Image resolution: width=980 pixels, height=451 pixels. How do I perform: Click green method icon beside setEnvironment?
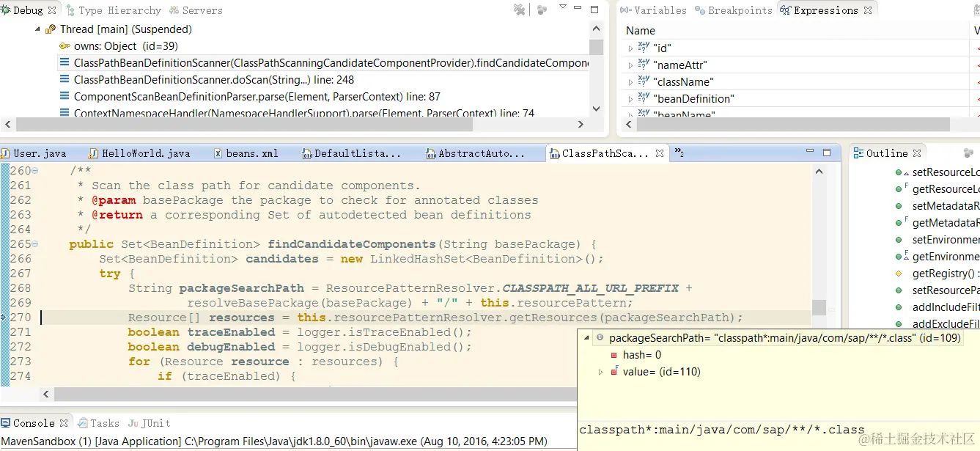(899, 240)
